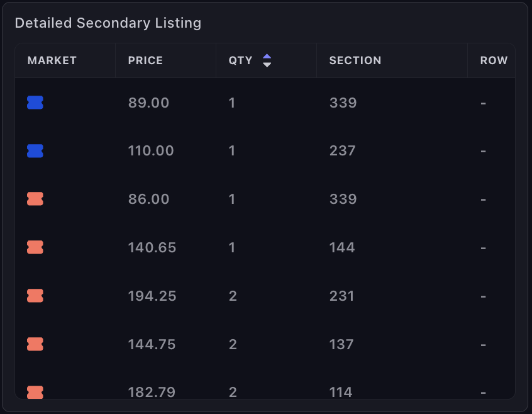Sort listings by the PRICE column header

click(x=145, y=60)
